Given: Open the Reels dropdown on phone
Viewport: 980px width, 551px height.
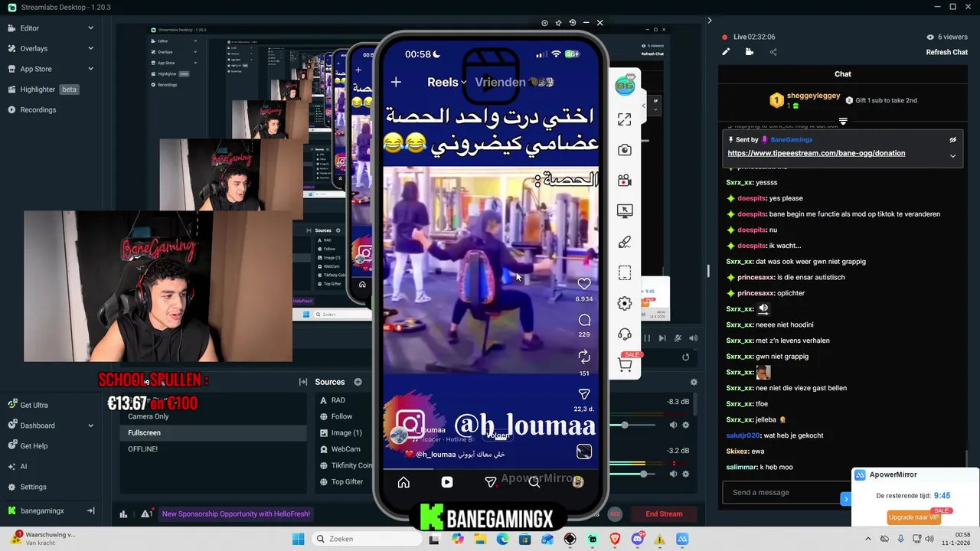Looking at the screenshot, I should click(x=447, y=82).
